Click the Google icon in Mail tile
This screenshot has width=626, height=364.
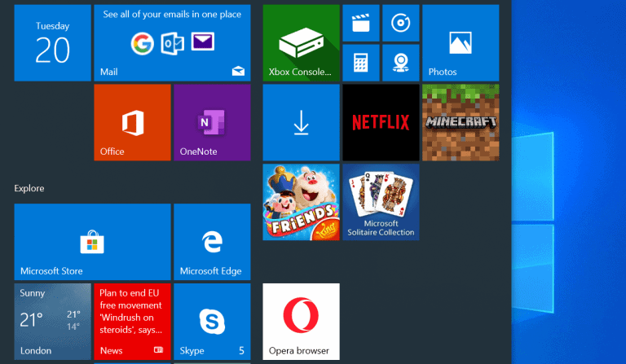point(143,43)
